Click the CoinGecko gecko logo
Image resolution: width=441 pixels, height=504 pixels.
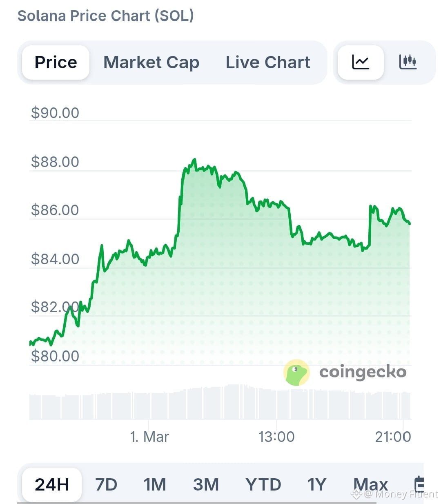pyautogui.click(x=296, y=372)
